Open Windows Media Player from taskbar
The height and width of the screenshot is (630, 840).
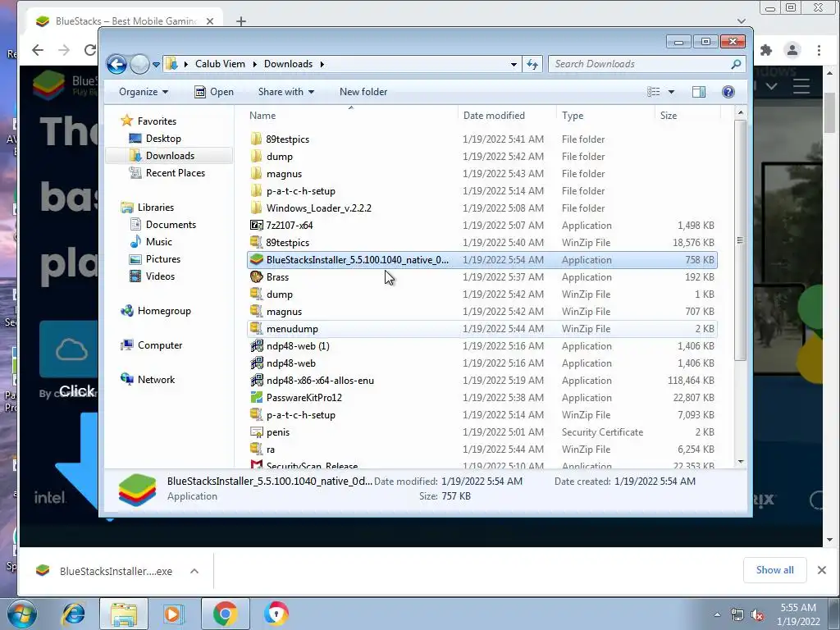173,614
